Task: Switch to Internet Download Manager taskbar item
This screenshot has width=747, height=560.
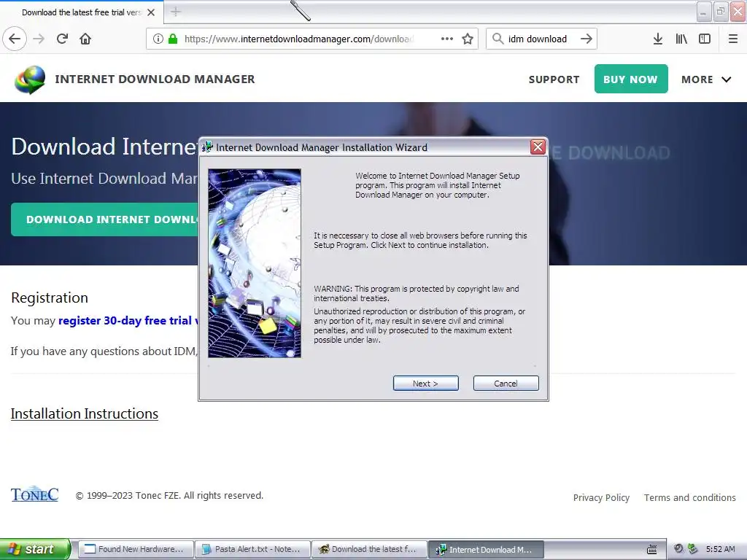Action: point(486,549)
